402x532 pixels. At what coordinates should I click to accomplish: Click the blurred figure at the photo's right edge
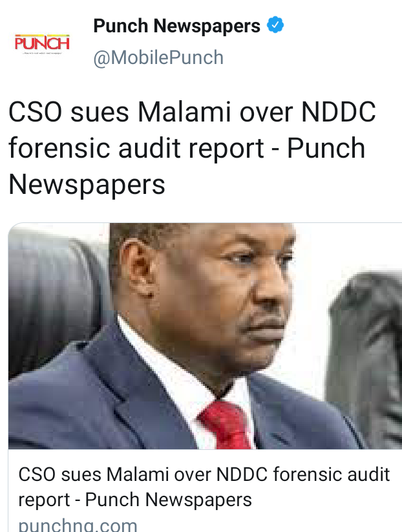coord(365,359)
